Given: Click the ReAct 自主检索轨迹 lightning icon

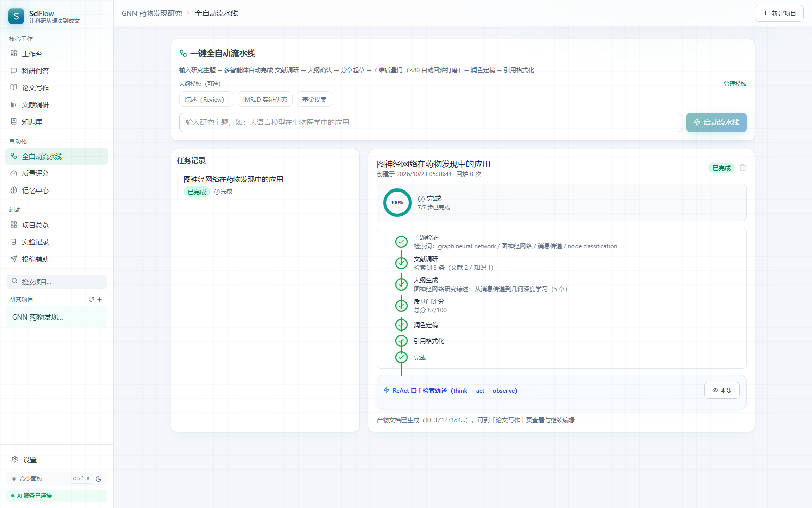Looking at the screenshot, I should pos(386,390).
